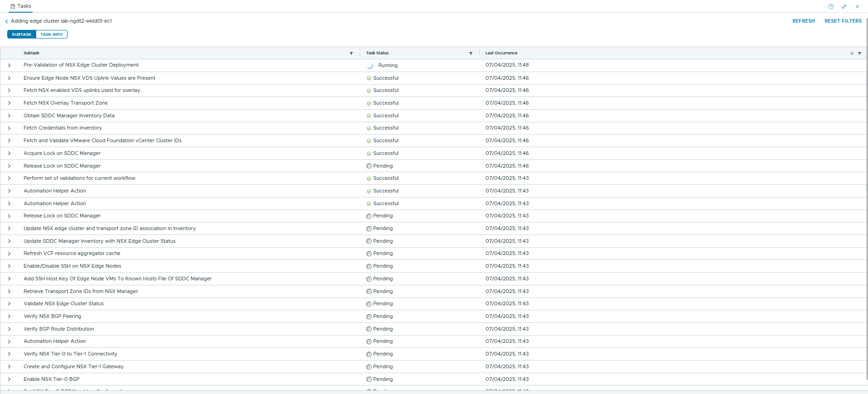Image resolution: width=868 pixels, height=394 pixels.
Task: Click the Refresh button
Action: pyautogui.click(x=803, y=21)
